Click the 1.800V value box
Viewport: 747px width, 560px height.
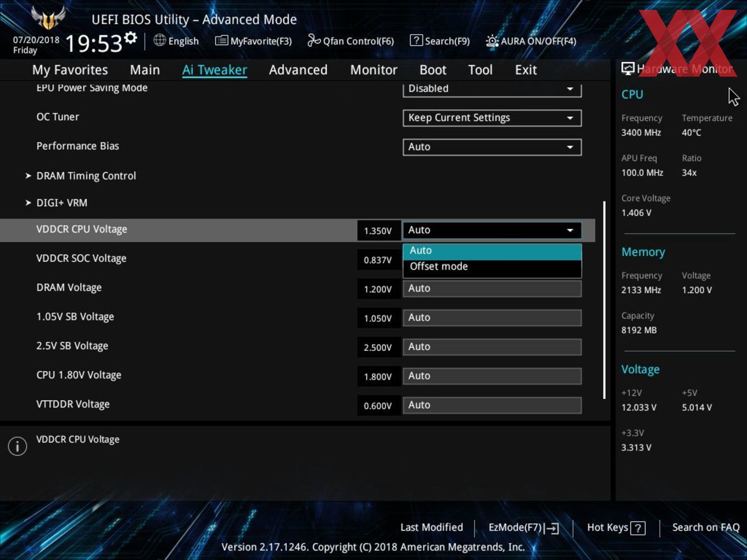[378, 376]
